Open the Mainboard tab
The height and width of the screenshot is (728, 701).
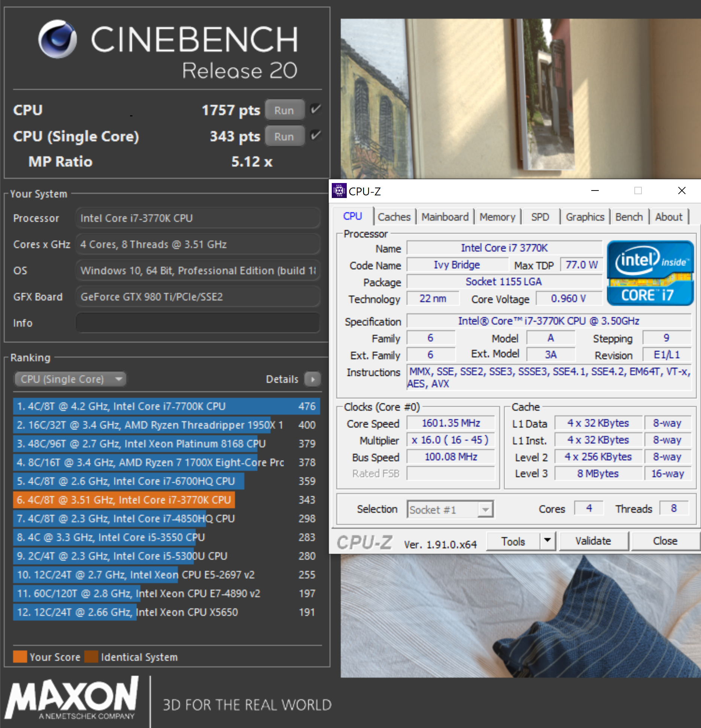(445, 217)
